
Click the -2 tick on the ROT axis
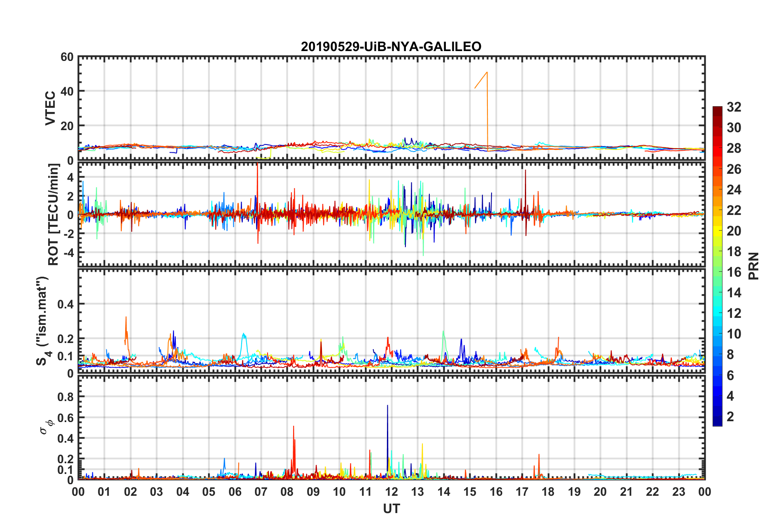(x=68, y=233)
